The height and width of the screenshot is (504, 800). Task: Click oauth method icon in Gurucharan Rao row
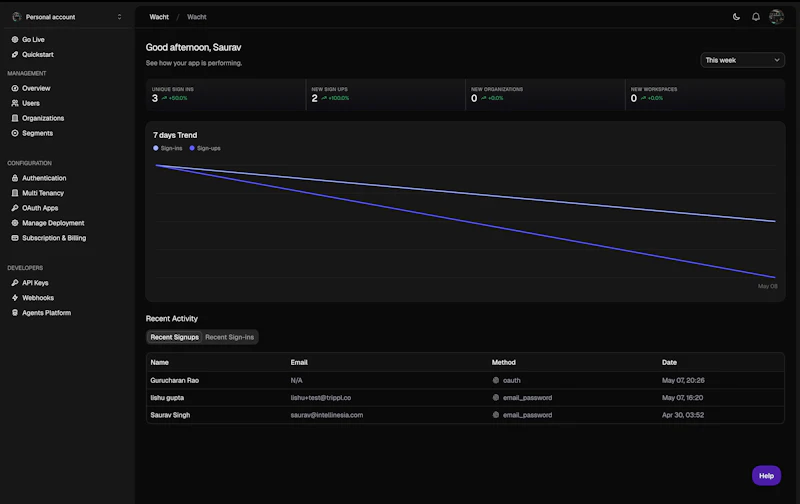(x=495, y=381)
